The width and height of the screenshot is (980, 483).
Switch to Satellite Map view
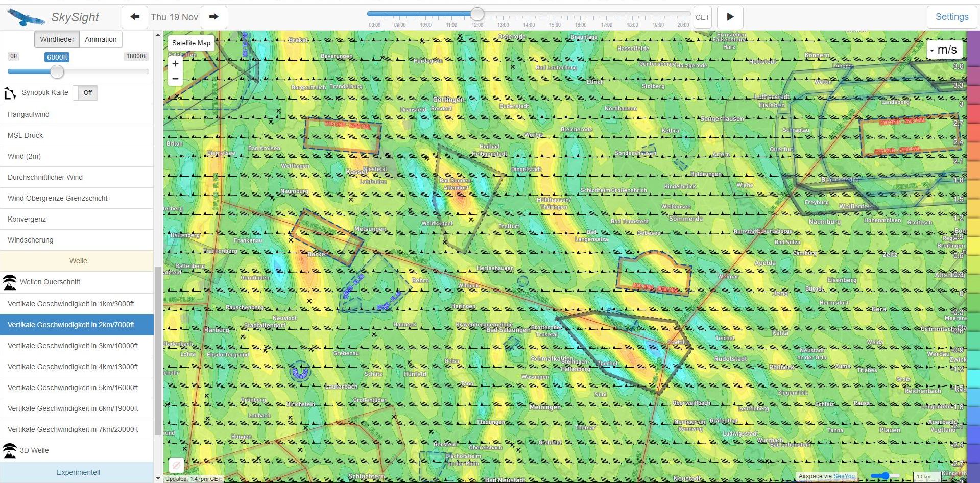[191, 43]
